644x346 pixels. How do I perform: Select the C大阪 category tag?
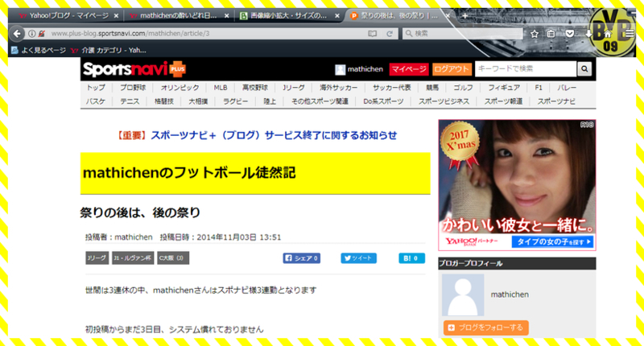tap(173, 258)
